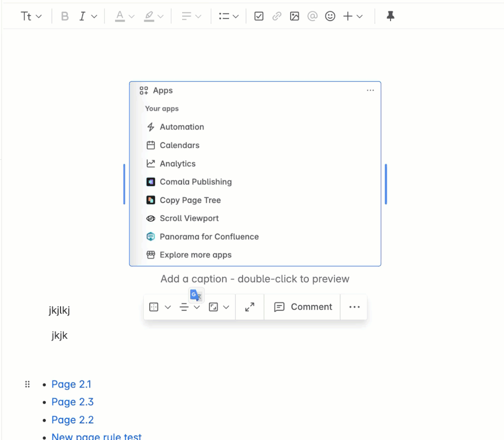Click Explore more apps entry
The width and height of the screenshot is (504, 440).
[x=196, y=255]
